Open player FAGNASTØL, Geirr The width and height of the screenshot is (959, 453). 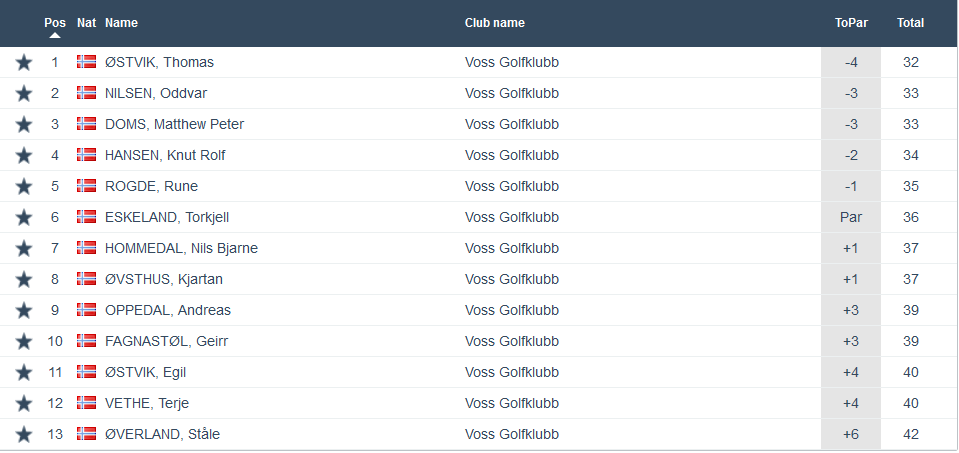coord(166,341)
